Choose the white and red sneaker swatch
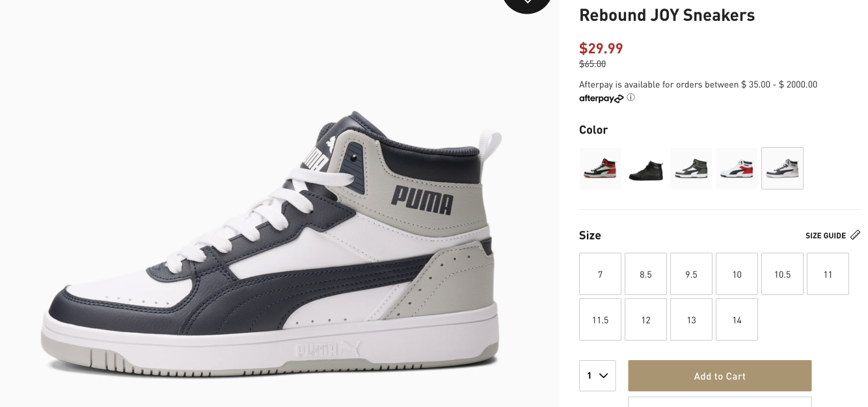The height and width of the screenshot is (407, 868). click(x=737, y=168)
